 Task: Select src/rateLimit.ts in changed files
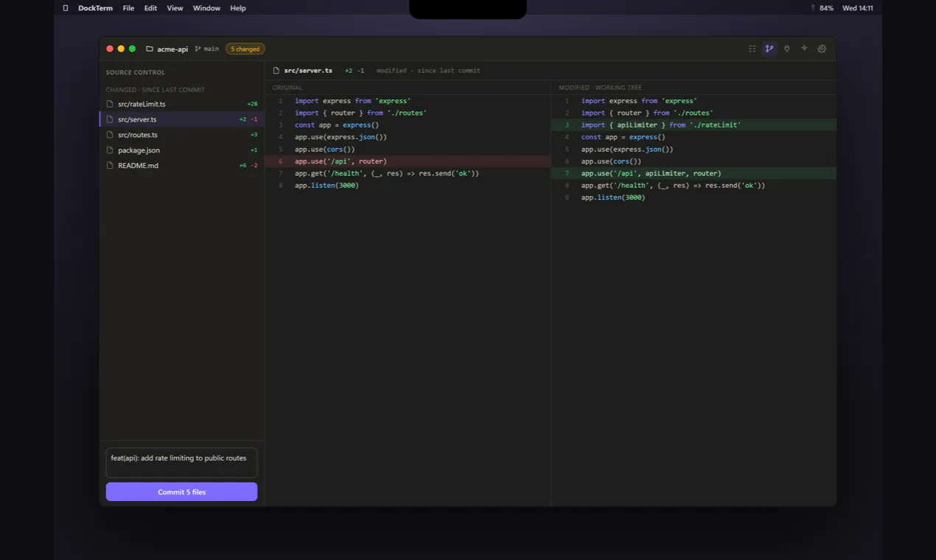coord(182,104)
